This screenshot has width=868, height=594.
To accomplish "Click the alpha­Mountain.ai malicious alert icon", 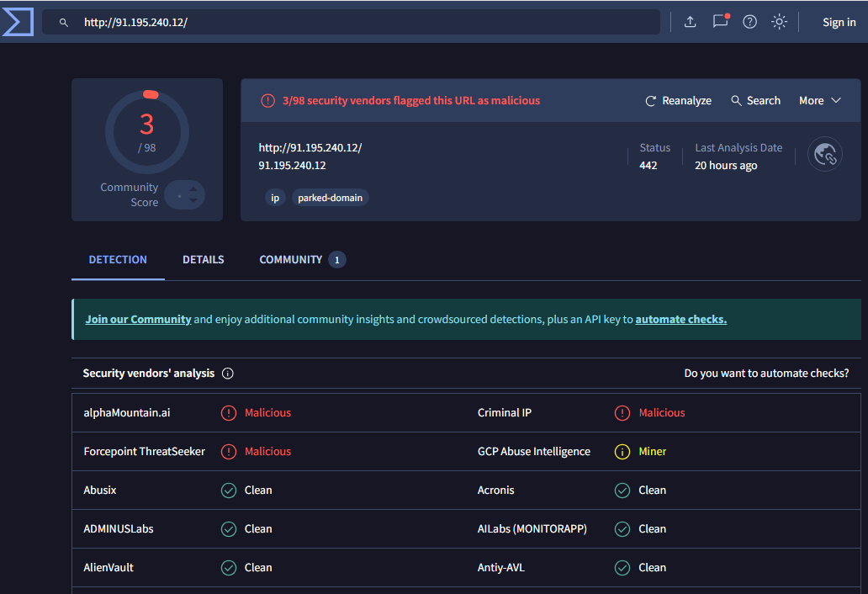I will tap(228, 413).
